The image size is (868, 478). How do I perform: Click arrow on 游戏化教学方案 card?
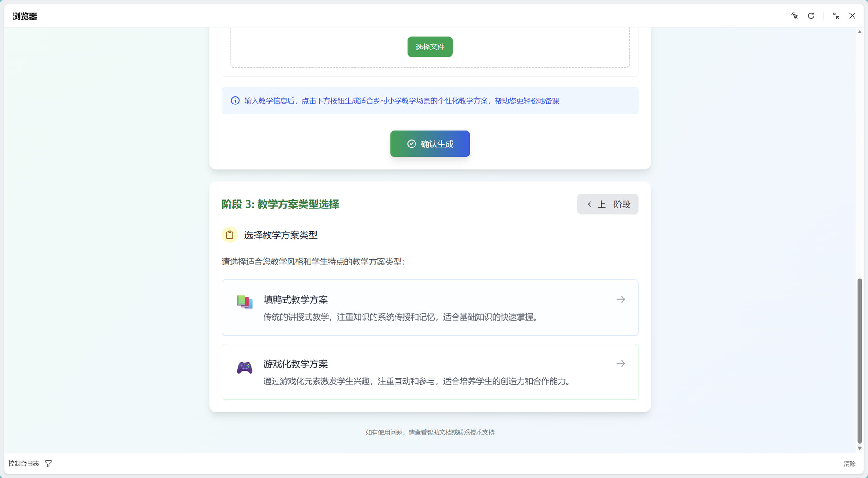point(621,364)
